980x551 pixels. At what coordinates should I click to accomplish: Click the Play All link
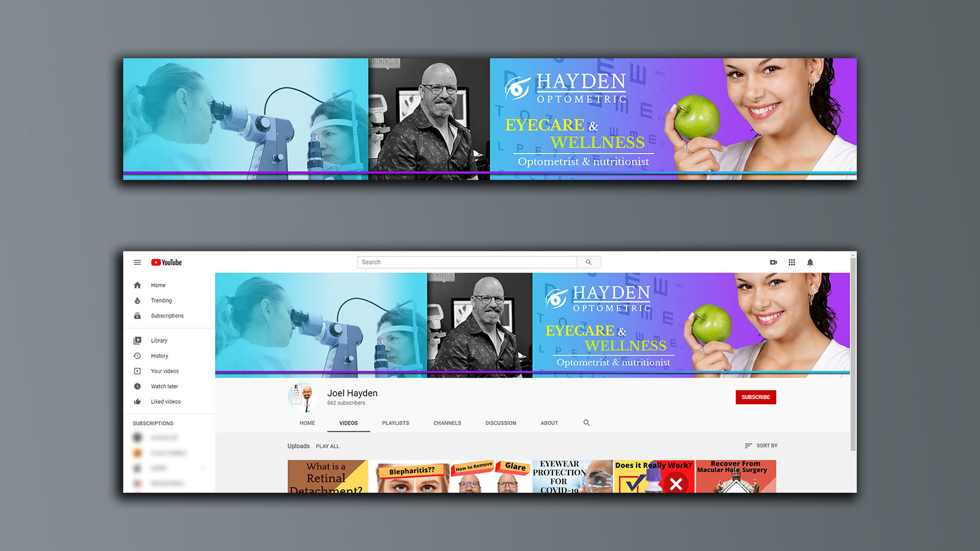point(327,446)
